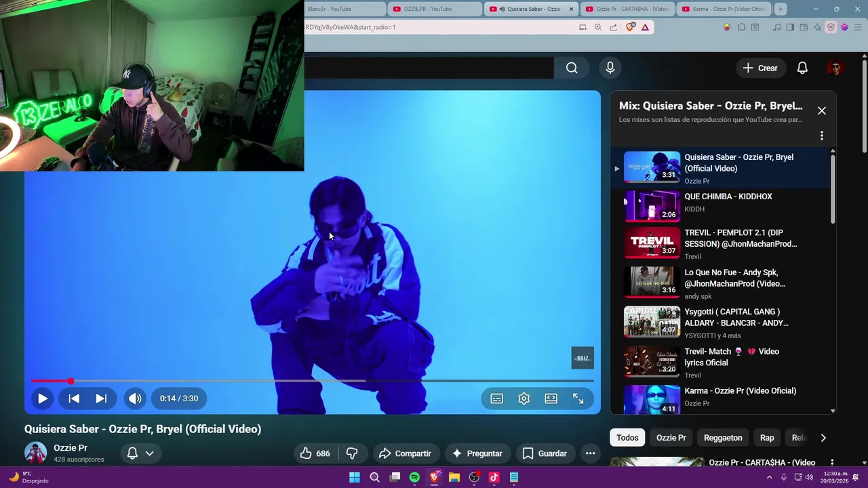This screenshot has width=868, height=488.
Task: Click the YouTube search magnifier button
Action: coord(572,68)
